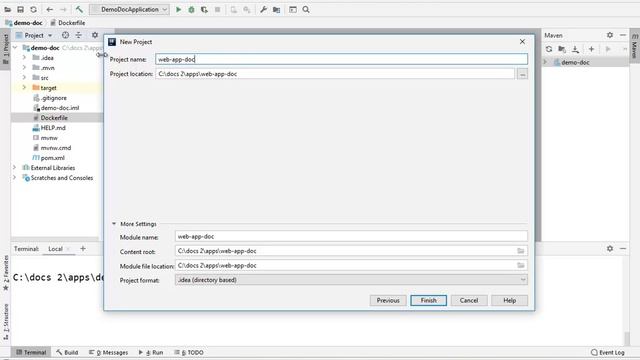Open Project Structure folder icon in the toolbar
Viewport: 640px width, 360px height.
(276, 9)
